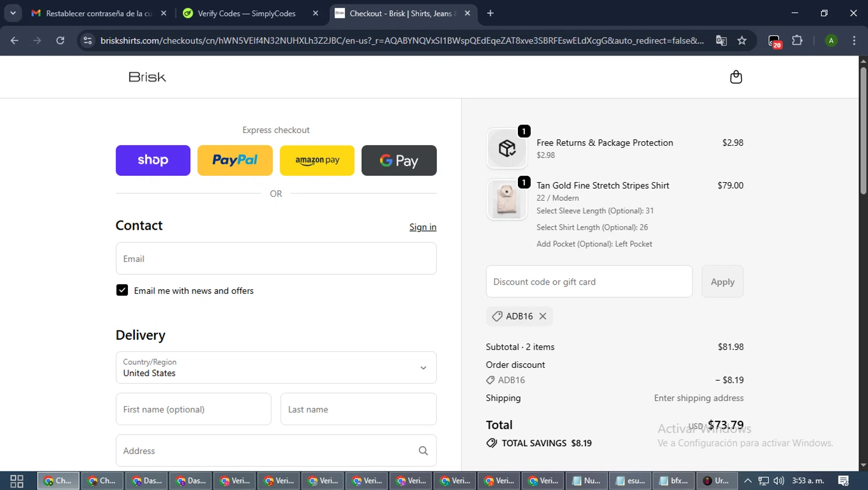Open the shopping bag cart icon
868x490 pixels.
point(735,77)
